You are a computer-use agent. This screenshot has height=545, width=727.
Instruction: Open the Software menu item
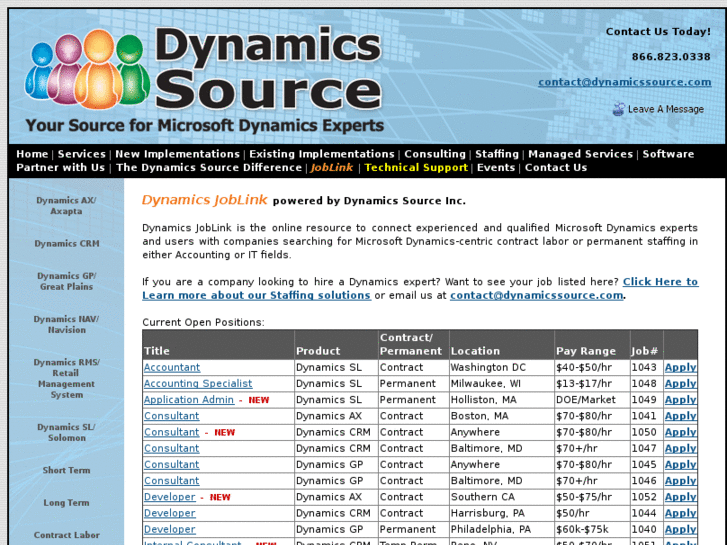(668, 154)
